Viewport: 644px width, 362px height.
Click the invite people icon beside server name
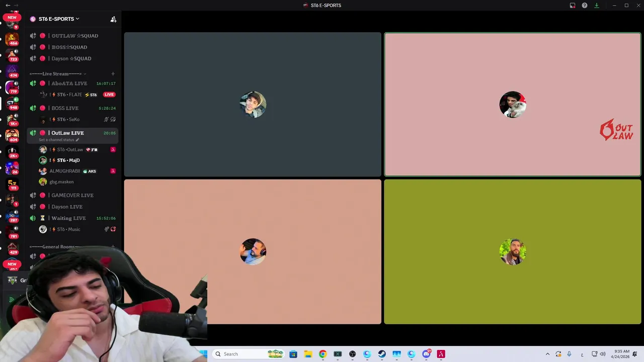tap(113, 19)
